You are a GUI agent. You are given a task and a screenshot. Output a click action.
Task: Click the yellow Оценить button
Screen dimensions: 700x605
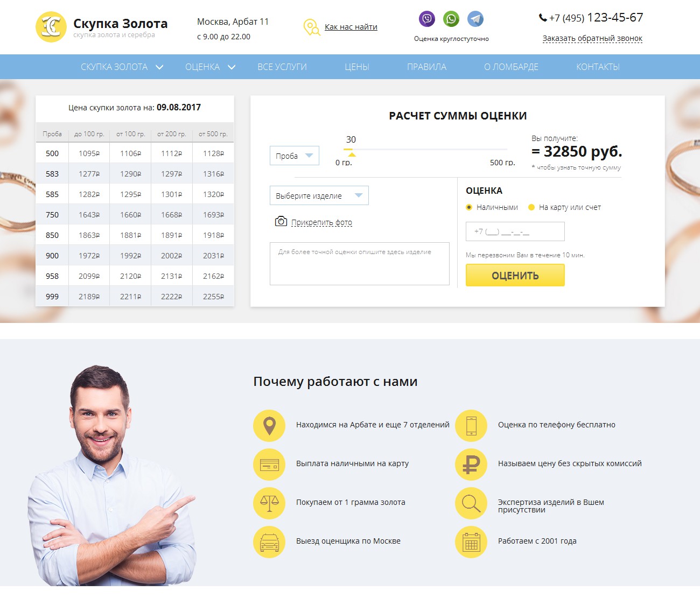pos(515,276)
